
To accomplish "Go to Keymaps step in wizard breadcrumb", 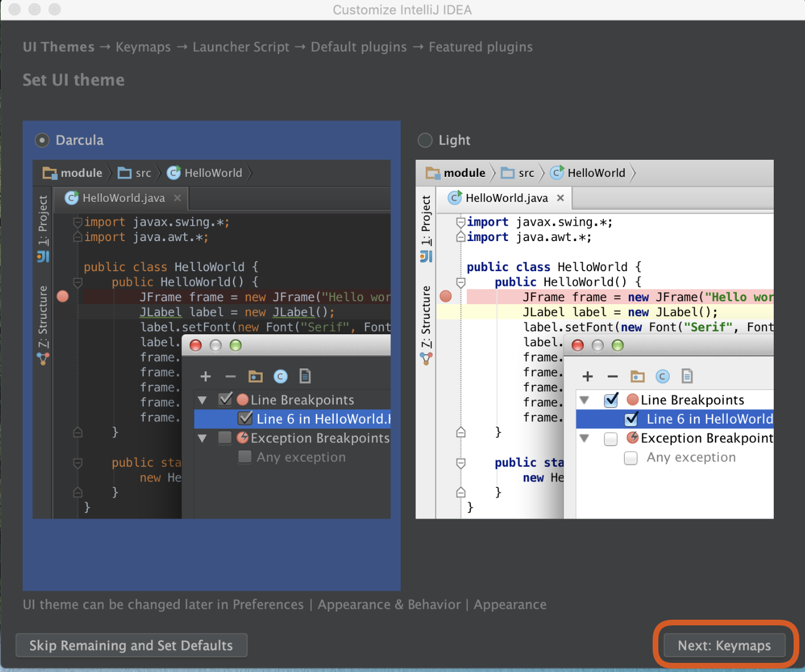I will [x=143, y=47].
